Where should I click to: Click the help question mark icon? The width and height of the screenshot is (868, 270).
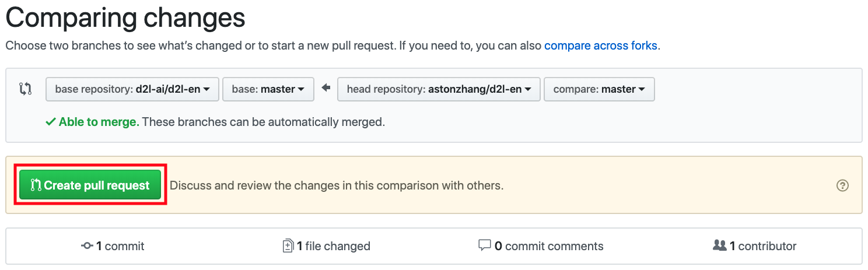pos(842,185)
